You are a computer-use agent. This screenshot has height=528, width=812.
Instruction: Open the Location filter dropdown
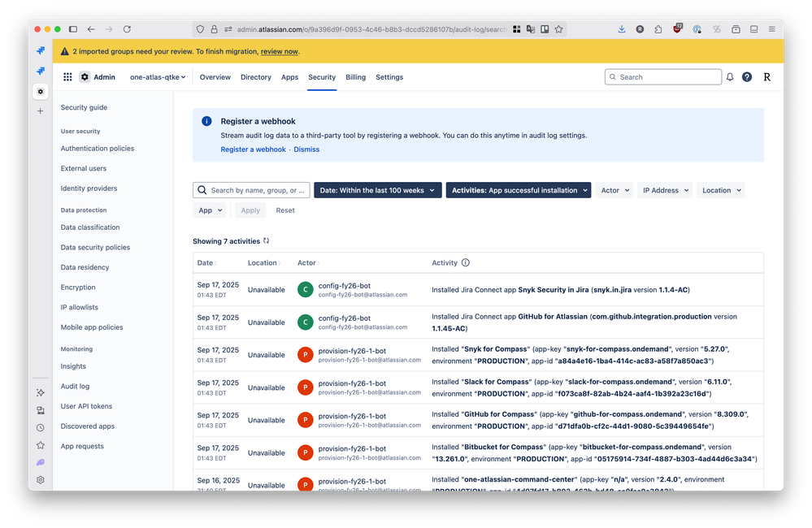click(721, 190)
